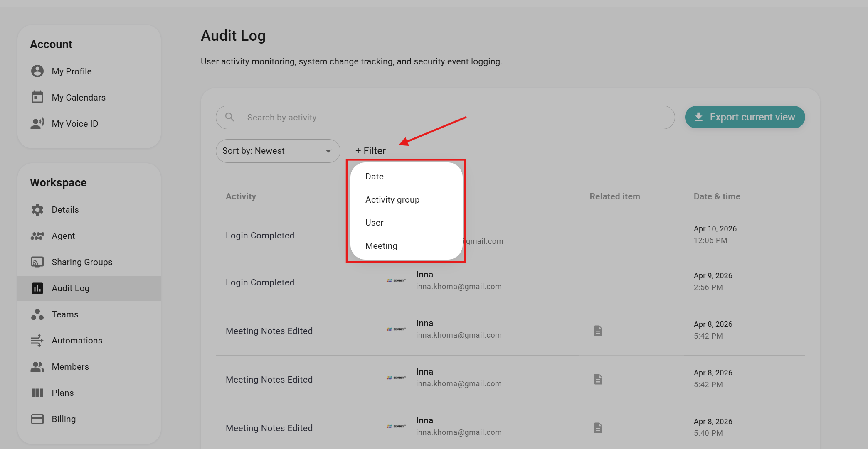Click the Billing card icon

point(37,419)
